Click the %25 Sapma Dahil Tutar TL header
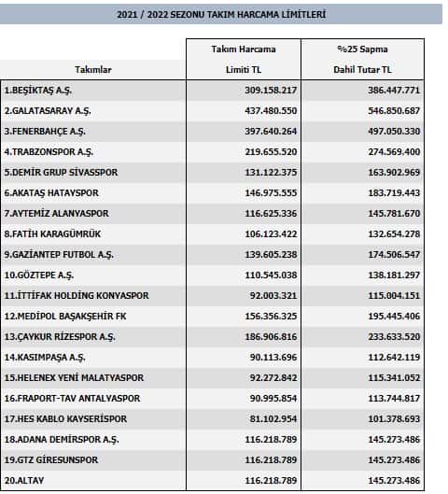 pos(362,59)
